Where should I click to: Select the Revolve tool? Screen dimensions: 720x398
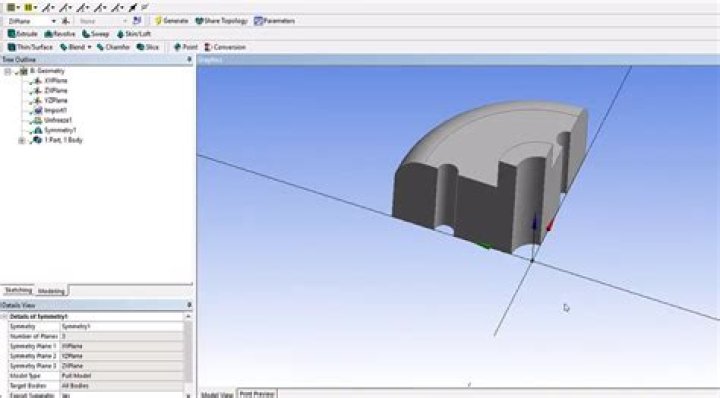pos(60,34)
